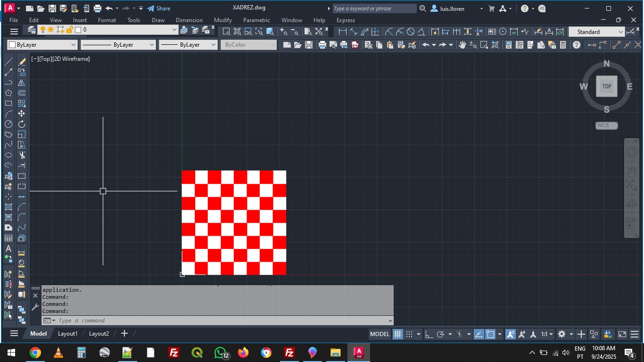Open Layer Properties Manager icon
The width and height of the screenshot is (644, 362).
tap(31, 30)
